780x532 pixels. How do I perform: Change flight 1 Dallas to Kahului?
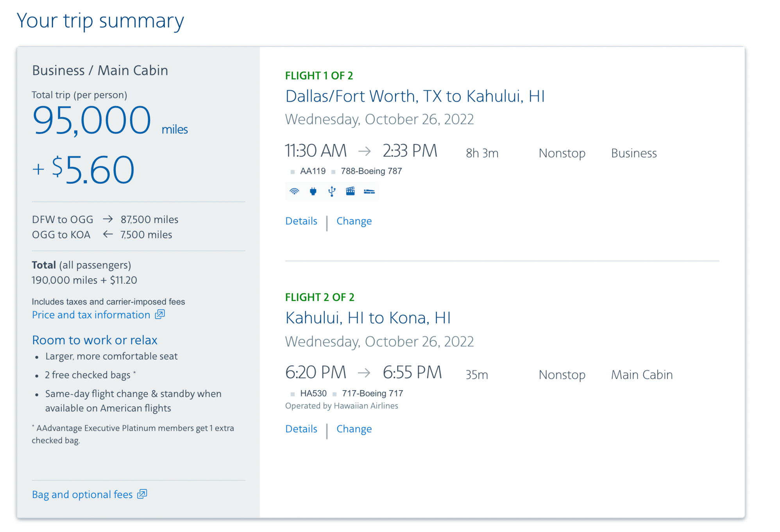354,221
